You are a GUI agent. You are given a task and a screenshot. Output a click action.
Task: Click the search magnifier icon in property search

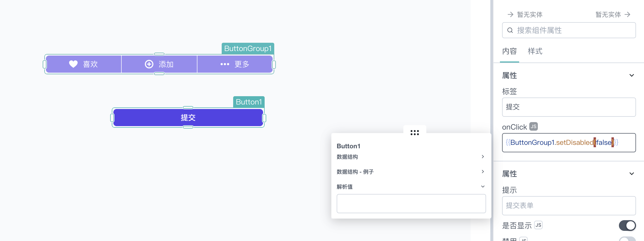510,30
